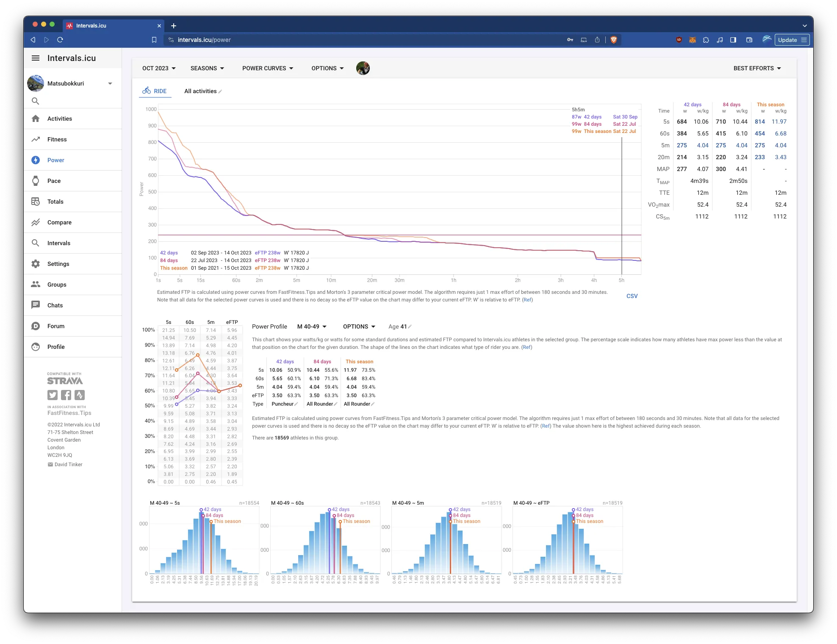Click the Twitter icon under Strava logo
Viewport: 837px width, 644px height.
(x=53, y=395)
